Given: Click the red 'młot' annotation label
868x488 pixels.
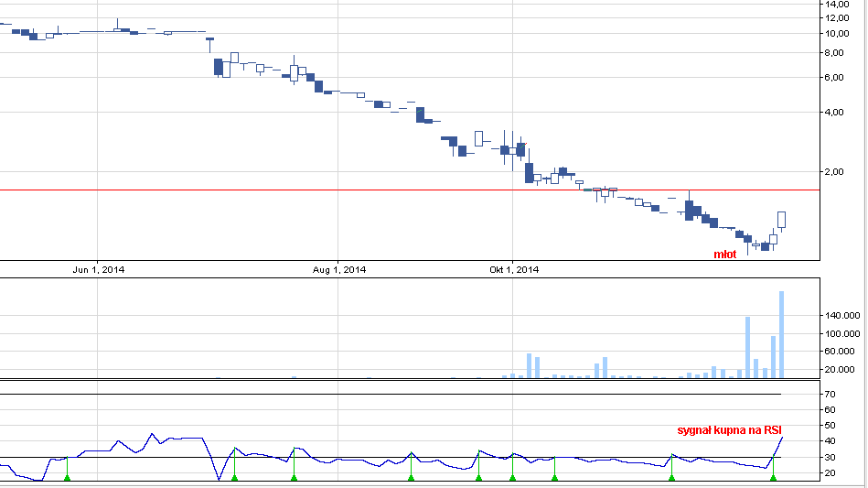Looking at the screenshot, I should (x=725, y=254).
